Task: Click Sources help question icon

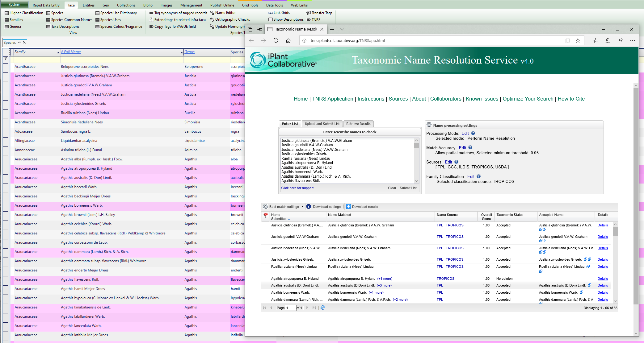Action: click(x=456, y=162)
